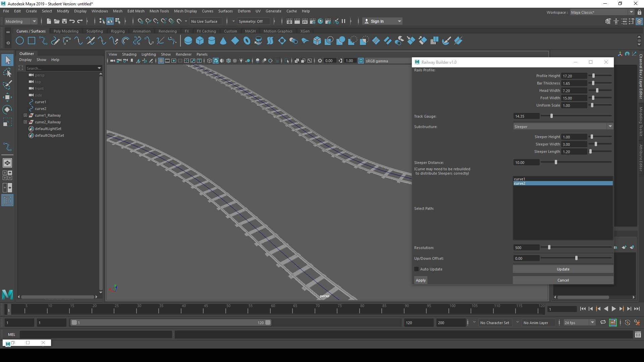Select the Polygon Cube tool on the shelf

[x=200, y=41]
